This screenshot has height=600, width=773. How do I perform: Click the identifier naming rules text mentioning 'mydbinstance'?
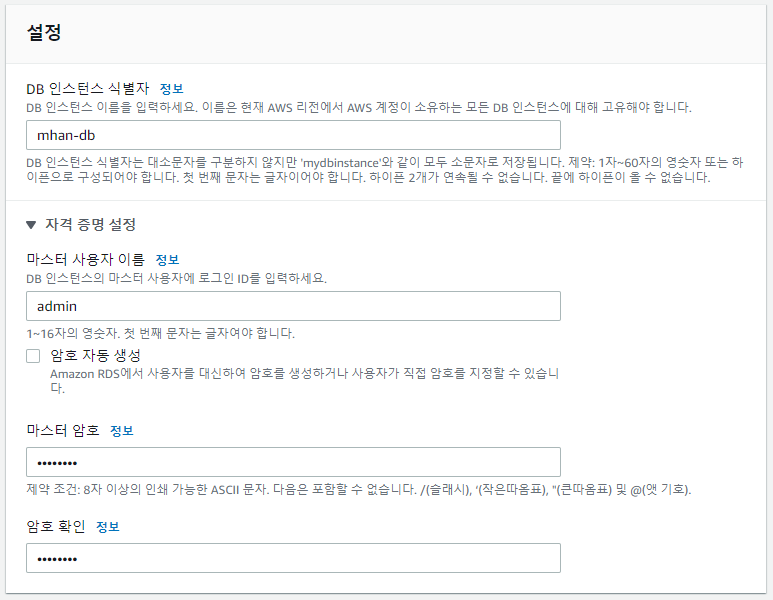click(x=385, y=170)
